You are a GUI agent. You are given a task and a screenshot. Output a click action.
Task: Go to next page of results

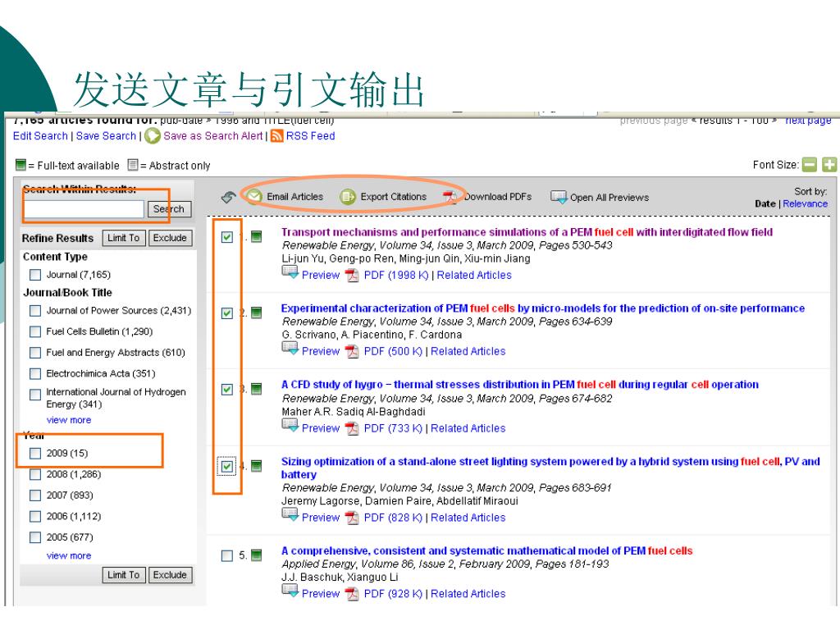[x=808, y=121]
